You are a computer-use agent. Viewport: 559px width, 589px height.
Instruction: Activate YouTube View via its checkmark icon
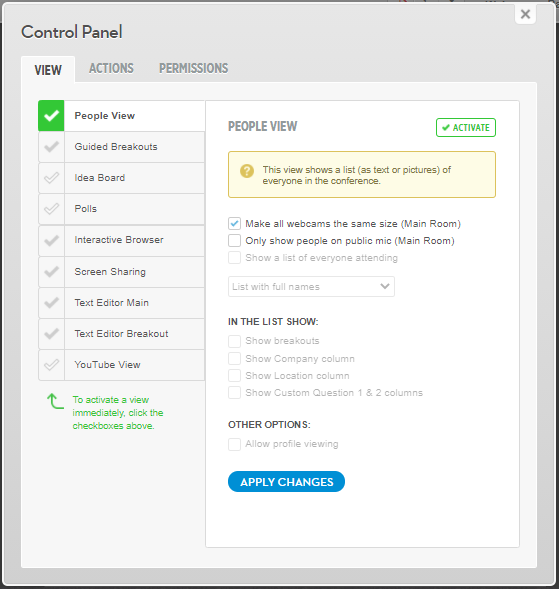(x=51, y=364)
